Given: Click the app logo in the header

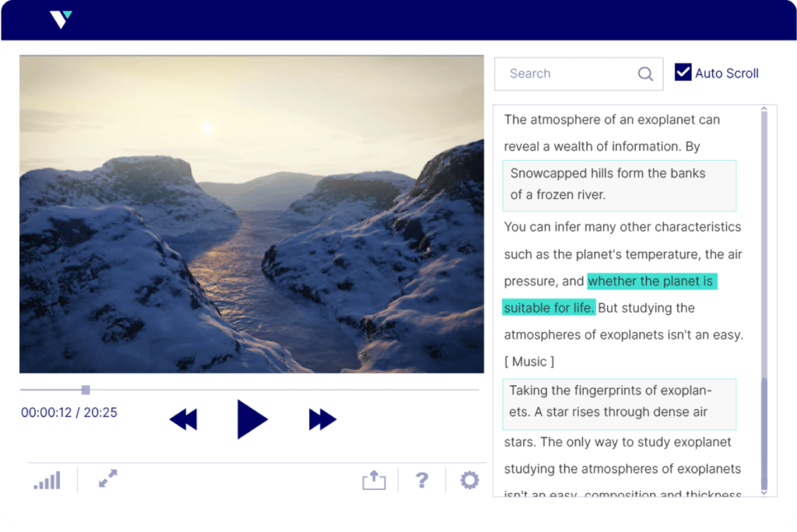Looking at the screenshot, I should [61, 20].
